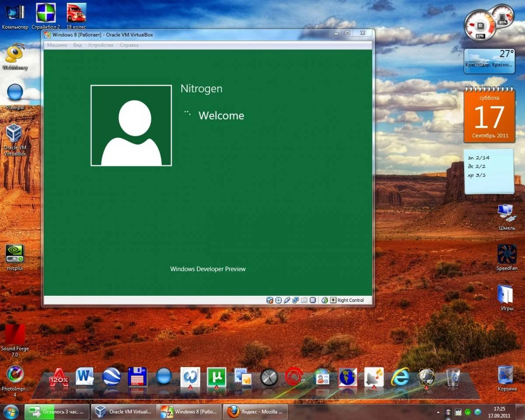The height and width of the screenshot is (420, 525).
Task: Click the optical CD drive status icon
Action: click(278, 300)
